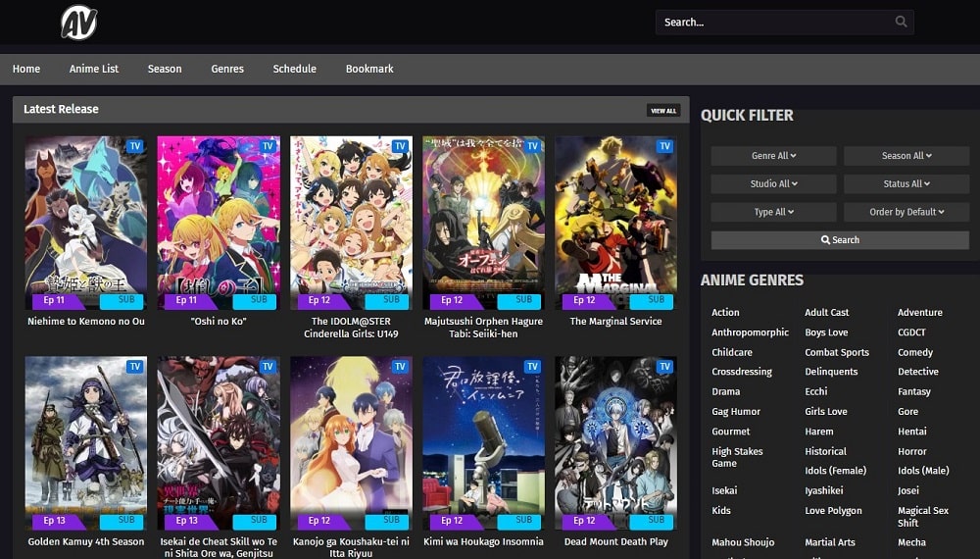Screen dimensions: 980x559
Task: Click TV badge on Dead Mount Death Play
Action: [664, 367]
